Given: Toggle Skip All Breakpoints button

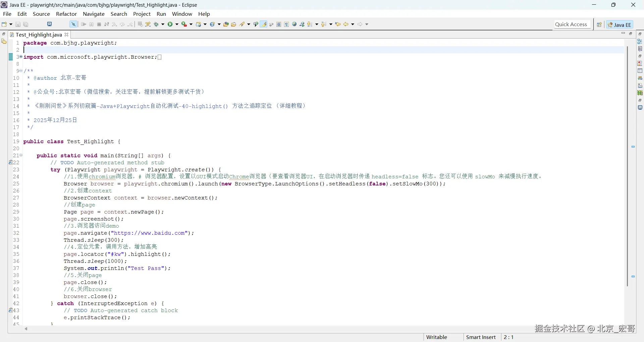Looking at the screenshot, I should click(73, 24).
